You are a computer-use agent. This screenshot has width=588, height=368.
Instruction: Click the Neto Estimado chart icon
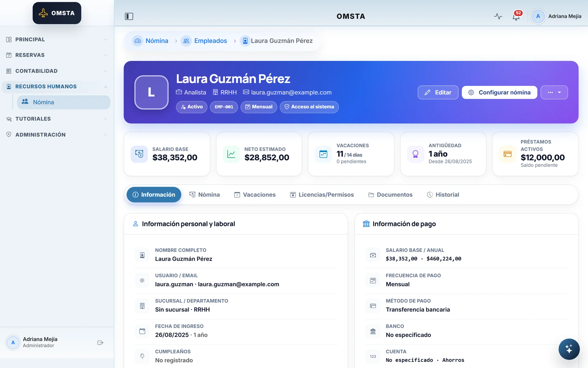coord(231,154)
